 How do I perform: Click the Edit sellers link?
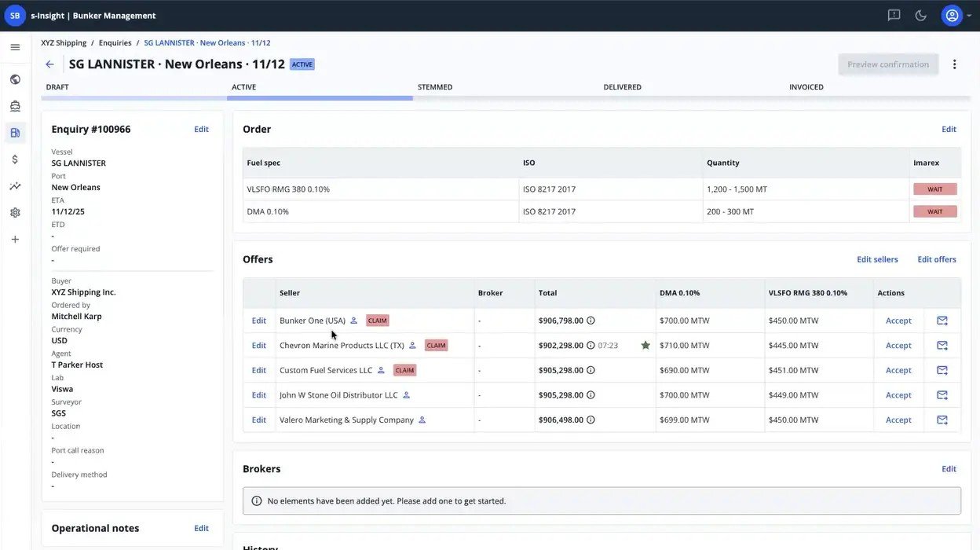877,259
